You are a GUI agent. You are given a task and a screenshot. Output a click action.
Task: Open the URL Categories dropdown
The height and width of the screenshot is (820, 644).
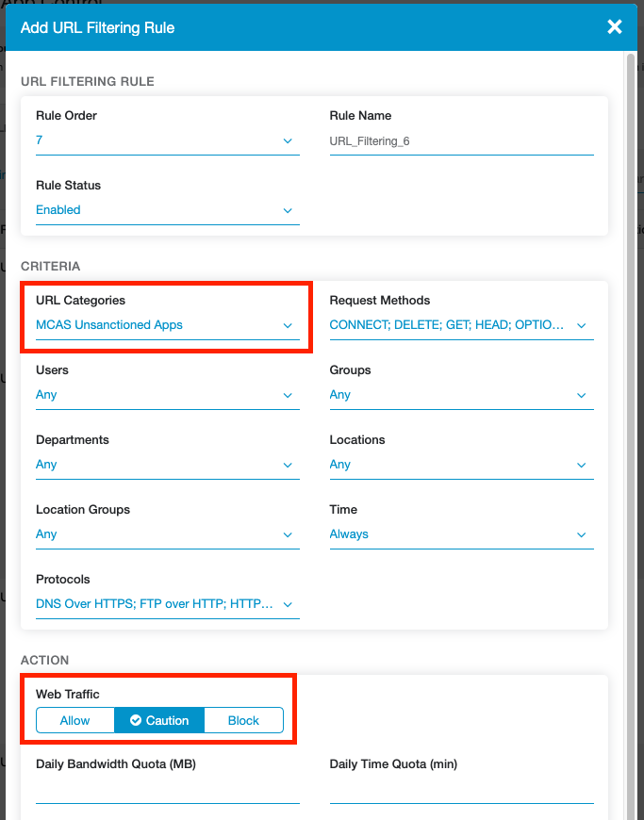pos(288,326)
